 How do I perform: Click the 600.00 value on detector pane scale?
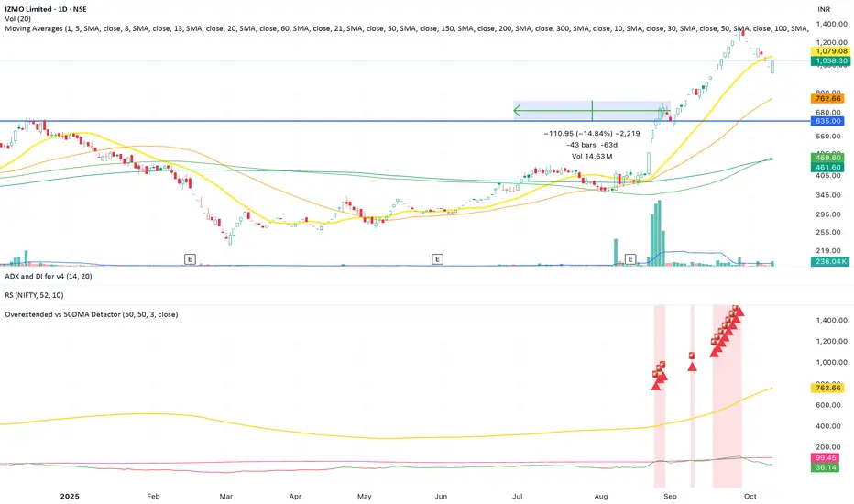click(827, 405)
